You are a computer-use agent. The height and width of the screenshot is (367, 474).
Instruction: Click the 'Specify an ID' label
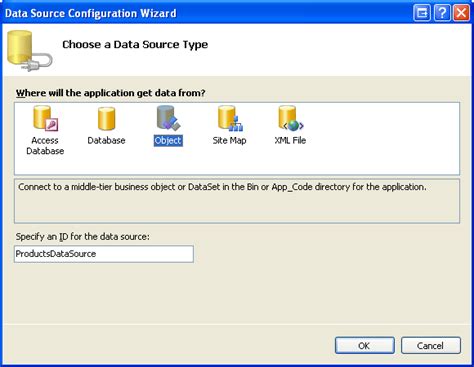pos(83,237)
